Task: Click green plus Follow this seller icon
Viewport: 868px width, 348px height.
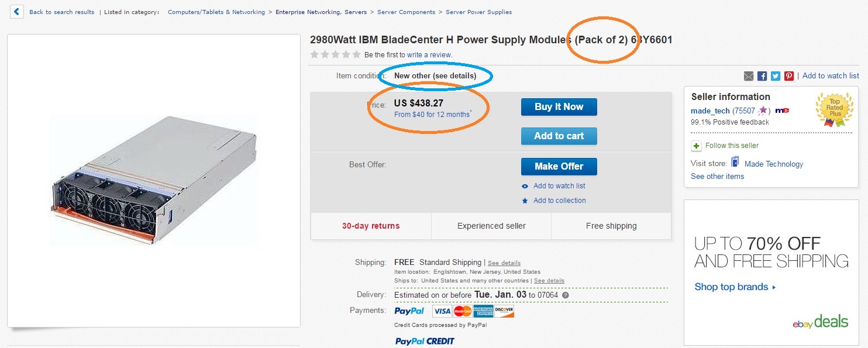Action: [x=696, y=146]
